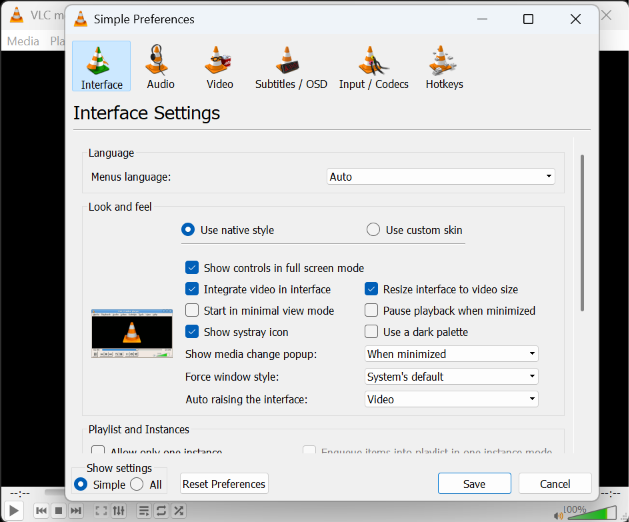Open the Media menu in VLC window
629x522 pixels.
[x=23, y=41]
